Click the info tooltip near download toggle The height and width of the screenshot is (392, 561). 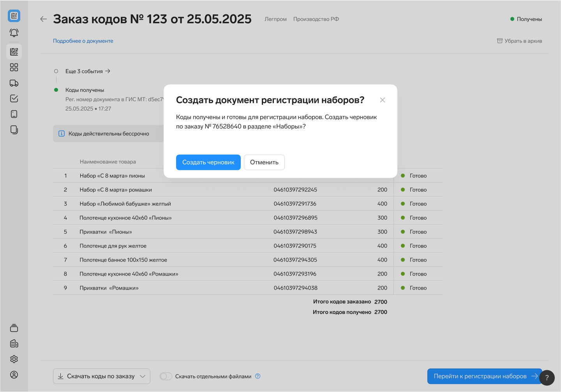(x=258, y=376)
